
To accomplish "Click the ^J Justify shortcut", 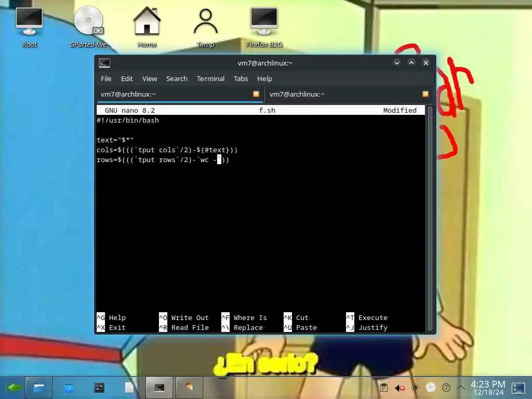I will click(367, 328).
